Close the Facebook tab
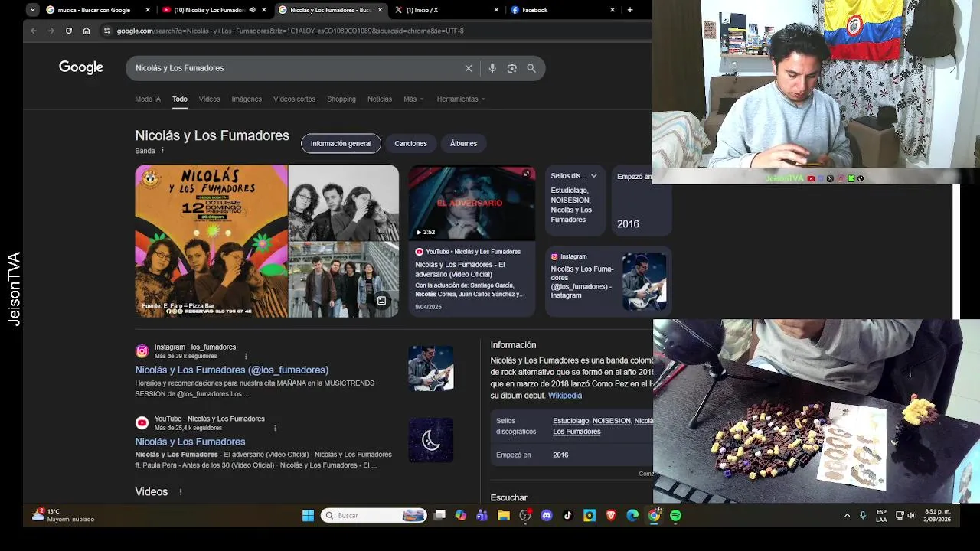 (612, 10)
